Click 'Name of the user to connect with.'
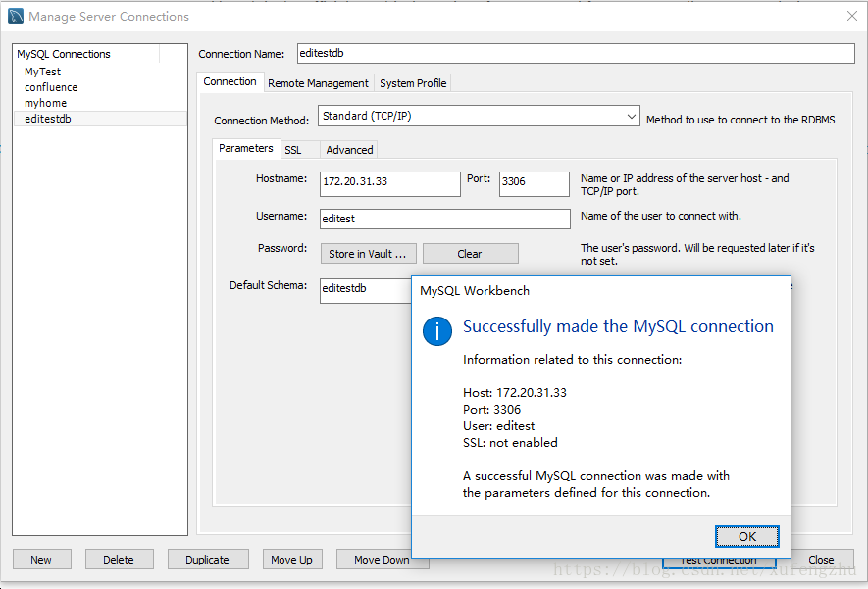868x589 pixels. pyautogui.click(x=660, y=216)
